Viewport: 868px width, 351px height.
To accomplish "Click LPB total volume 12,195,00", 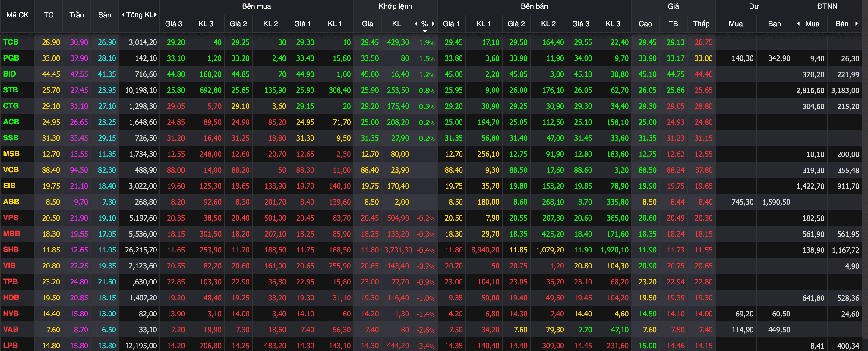I will pyautogui.click(x=141, y=346).
